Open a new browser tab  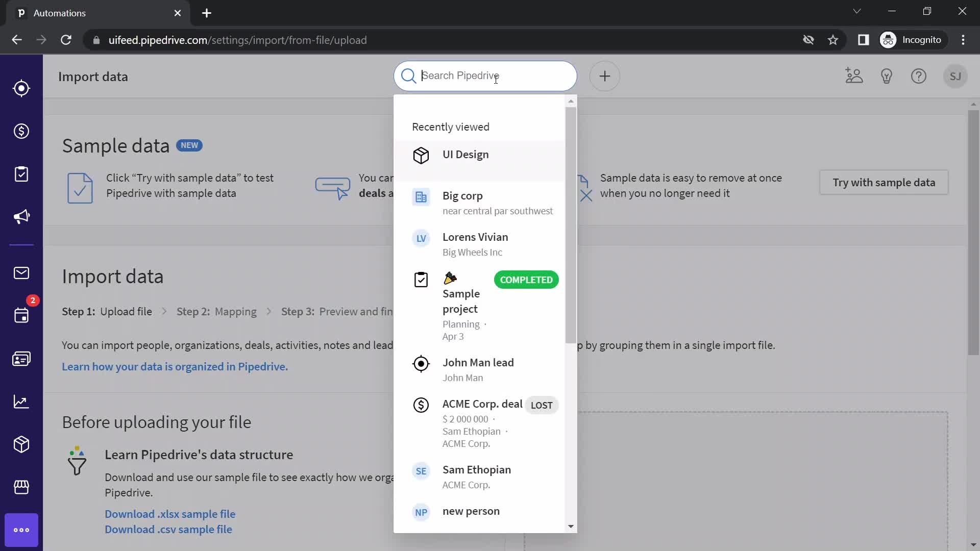[x=207, y=13]
